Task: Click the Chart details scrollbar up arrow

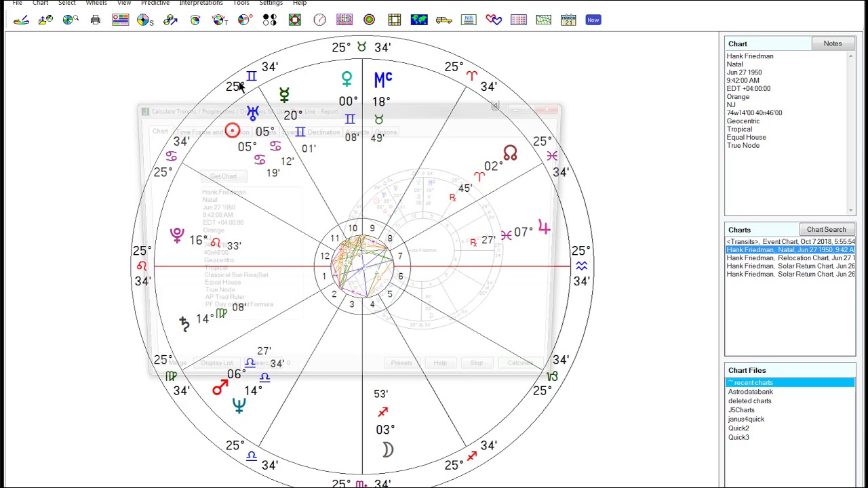Action: click(851, 56)
